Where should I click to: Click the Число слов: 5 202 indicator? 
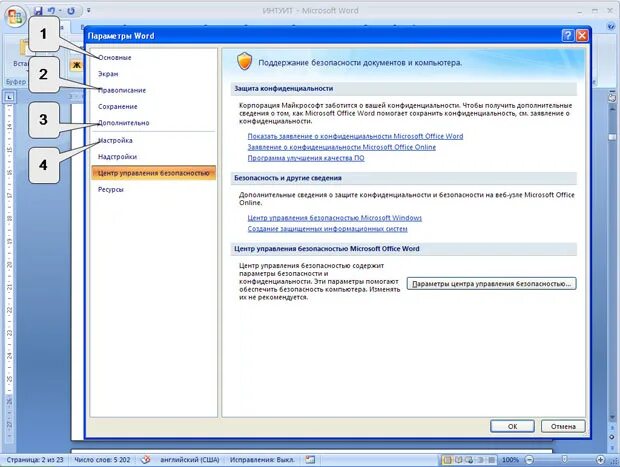(102, 460)
